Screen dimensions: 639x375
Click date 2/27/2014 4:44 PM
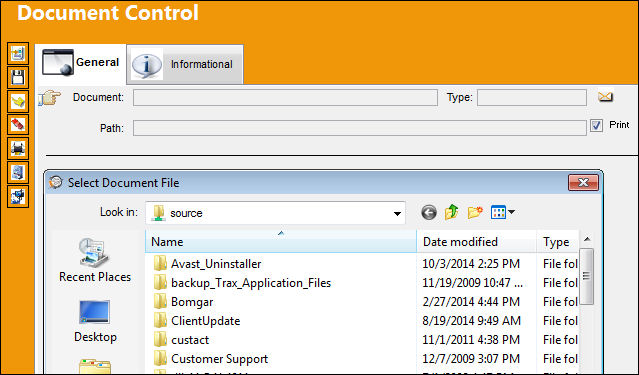pos(471,302)
